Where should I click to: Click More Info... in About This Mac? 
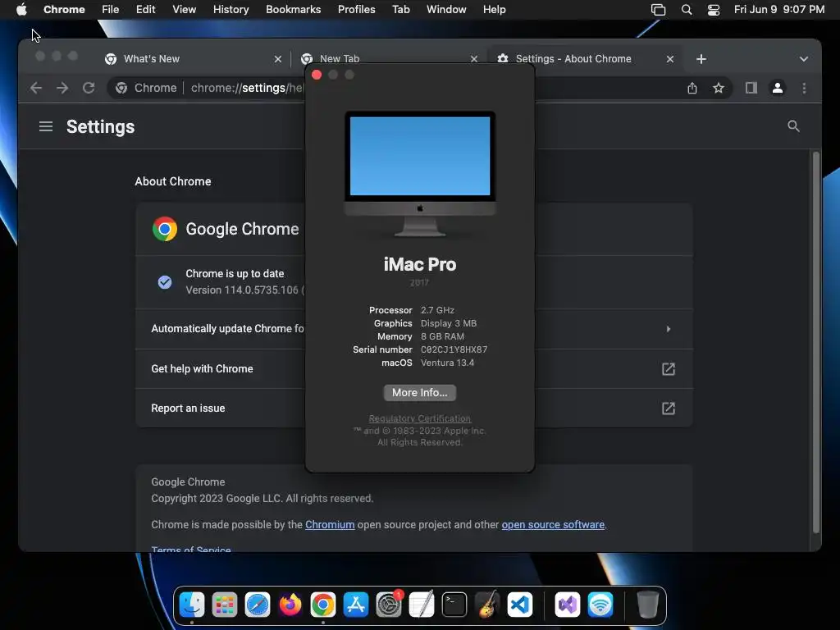(x=419, y=393)
